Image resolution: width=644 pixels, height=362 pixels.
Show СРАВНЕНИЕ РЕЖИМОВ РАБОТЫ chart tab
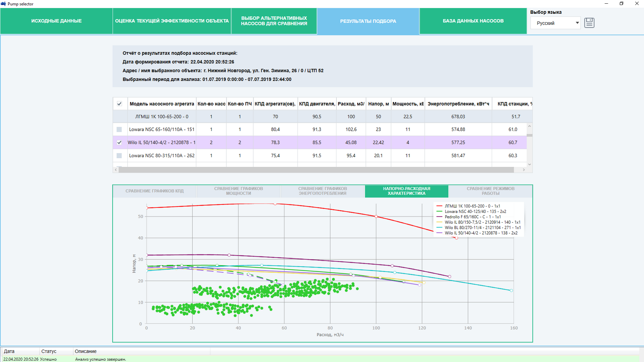pyautogui.click(x=490, y=191)
